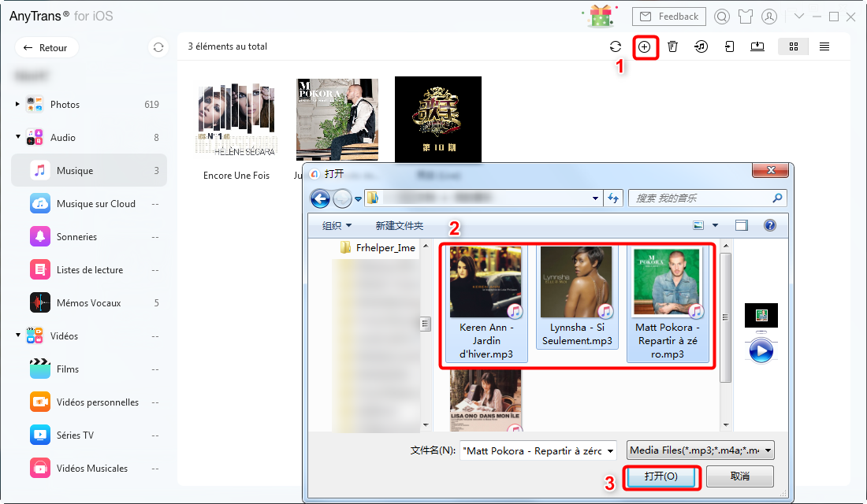Expand the Photos category arrow

click(17, 104)
